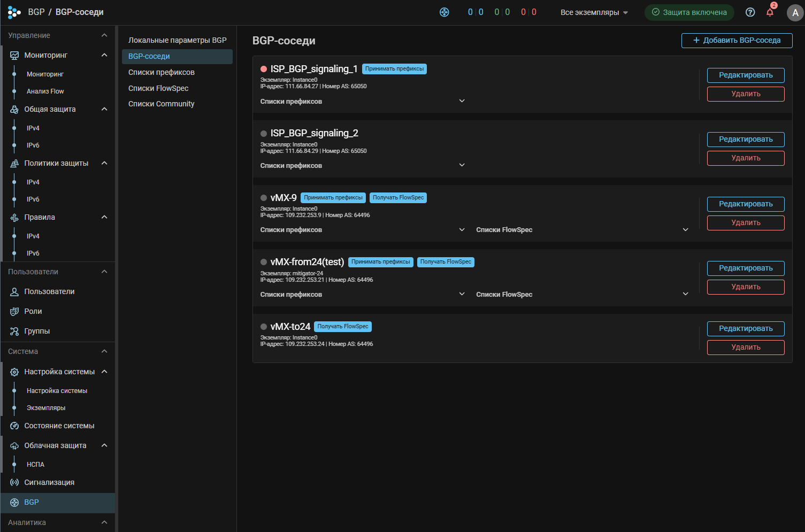
Task: Toggle the Защита включена protection switch
Action: point(689,12)
